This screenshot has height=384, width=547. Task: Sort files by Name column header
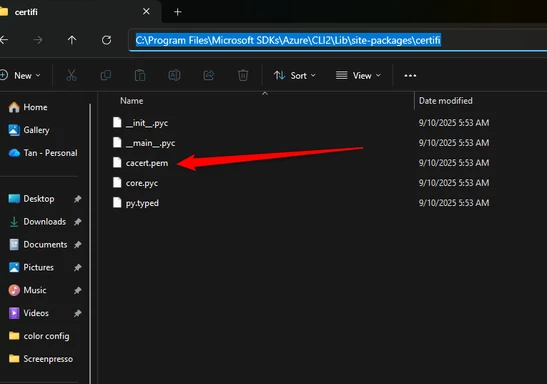[x=132, y=101]
